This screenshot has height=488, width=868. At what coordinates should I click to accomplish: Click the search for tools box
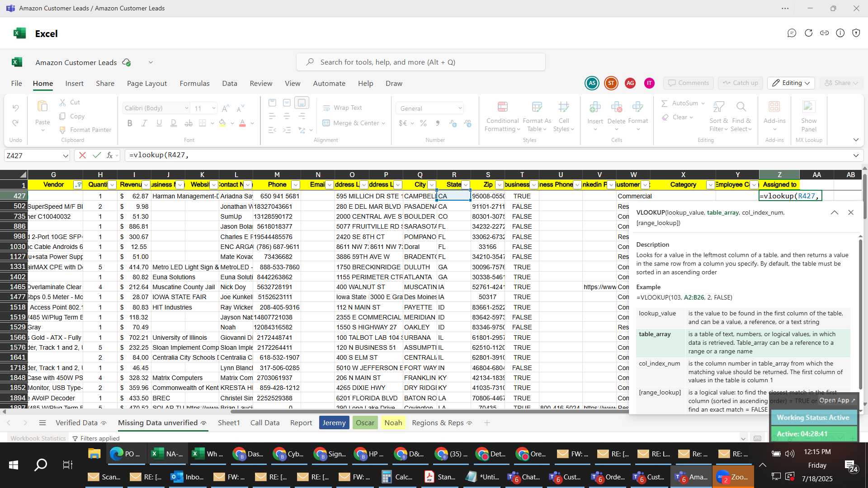421,62
